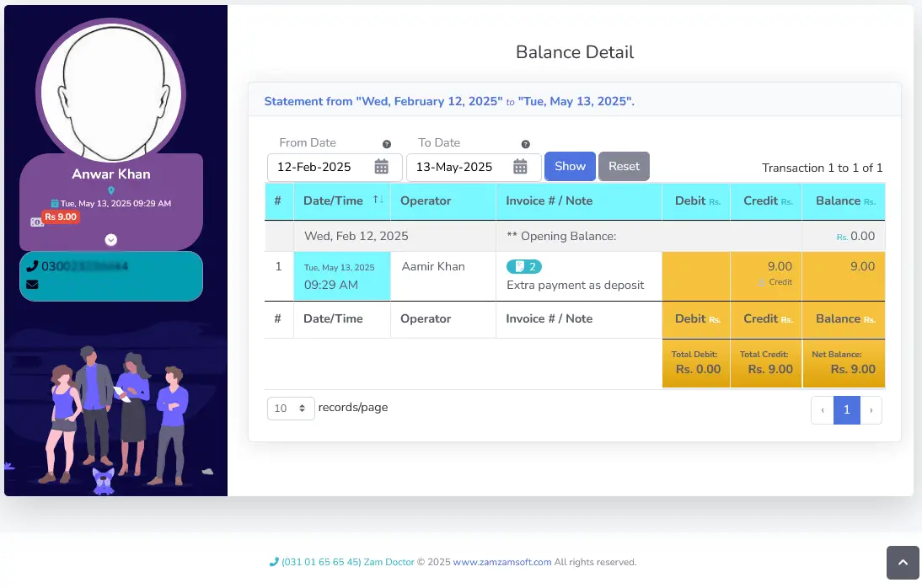Click the From Date help question icon

387,144
